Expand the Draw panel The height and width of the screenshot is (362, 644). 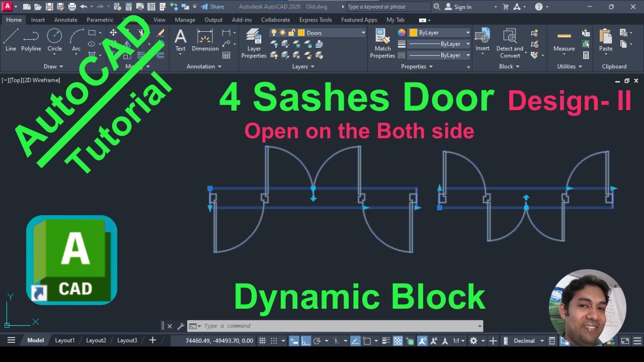coord(53,66)
